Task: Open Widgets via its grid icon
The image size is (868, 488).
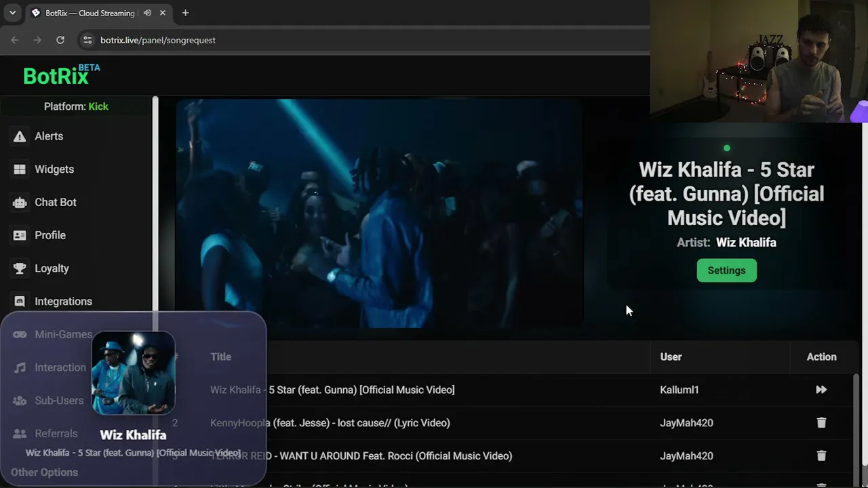Action: click(x=20, y=169)
